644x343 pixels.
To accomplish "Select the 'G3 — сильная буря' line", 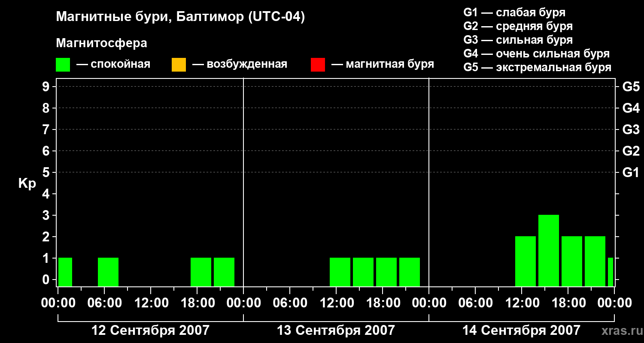I will (518, 40).
